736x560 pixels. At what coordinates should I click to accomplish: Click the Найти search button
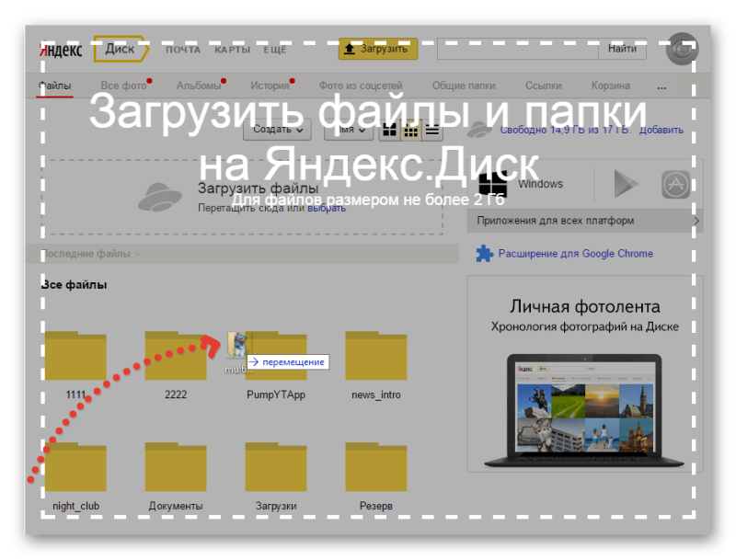(x=622, y=49)
